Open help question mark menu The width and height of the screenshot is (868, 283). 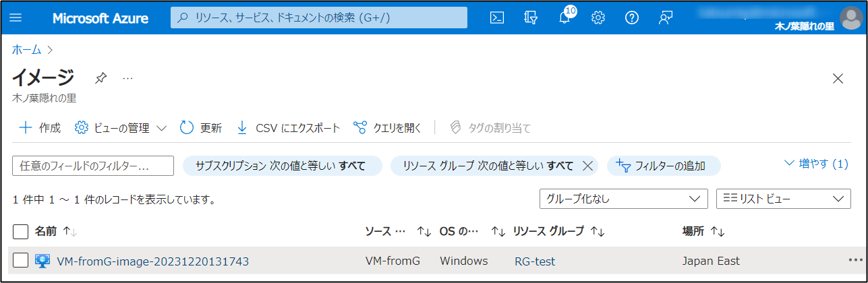click(x=632, y=18)
